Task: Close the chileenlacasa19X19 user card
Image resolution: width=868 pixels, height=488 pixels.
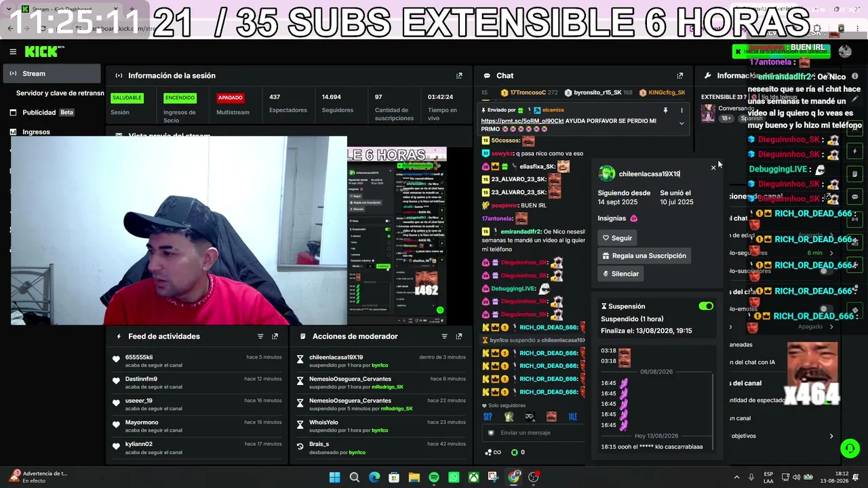Action: pyautogui.click(x=713, y=167)
